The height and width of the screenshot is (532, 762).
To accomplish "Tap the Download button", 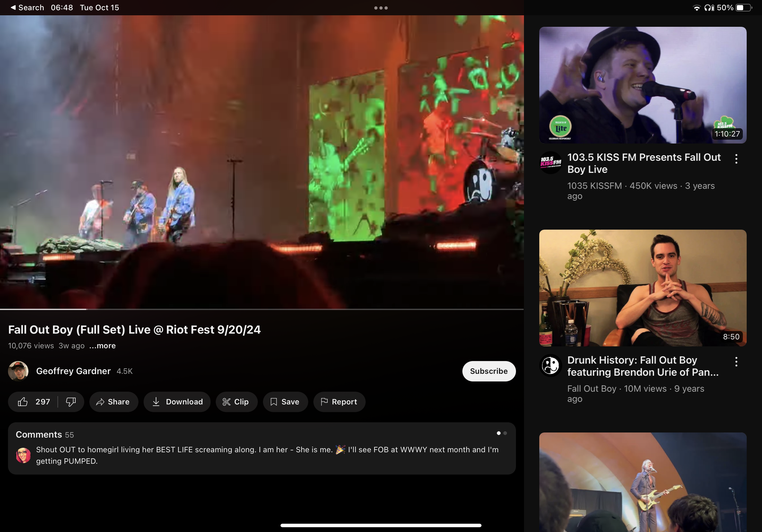I will coord(177,402).
